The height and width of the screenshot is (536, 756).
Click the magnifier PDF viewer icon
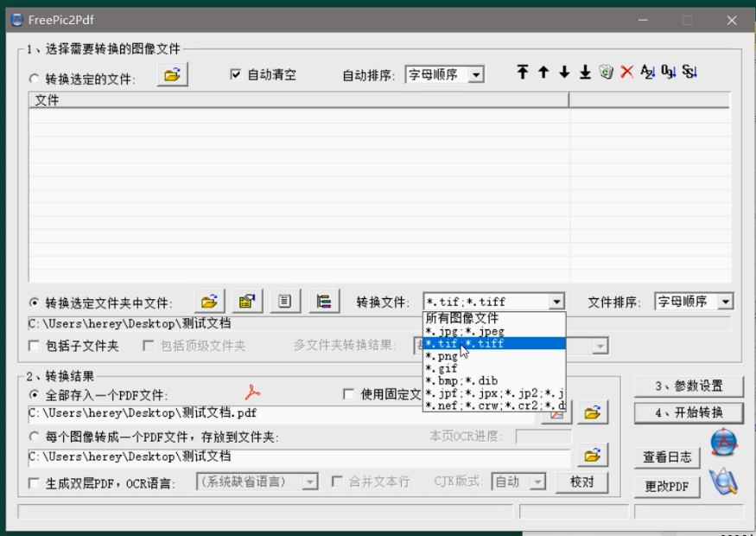point(724,482)
